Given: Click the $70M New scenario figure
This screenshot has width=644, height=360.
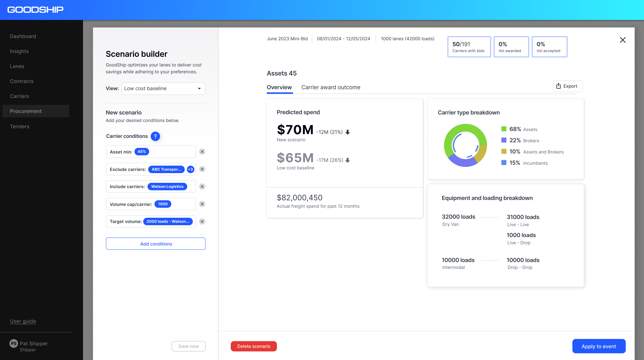Looking at the screenshot, I should (295, 130).
